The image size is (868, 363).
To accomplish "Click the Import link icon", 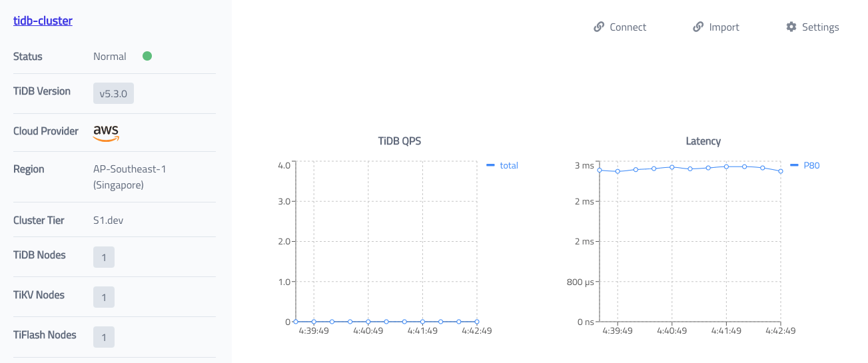I will (698, 27).
